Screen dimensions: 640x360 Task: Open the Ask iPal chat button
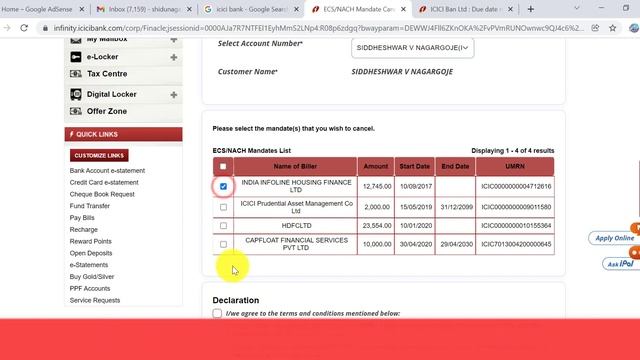(x=620, y=264)
